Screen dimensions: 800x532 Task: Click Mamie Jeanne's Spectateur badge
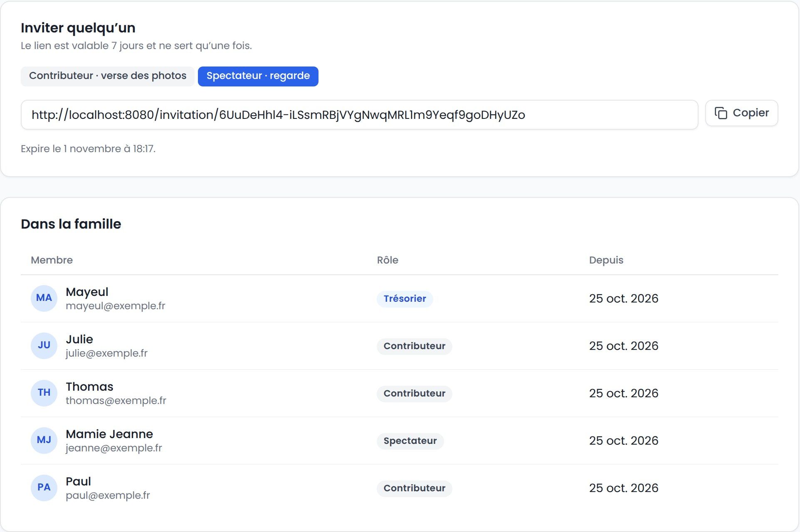(410, 441)
